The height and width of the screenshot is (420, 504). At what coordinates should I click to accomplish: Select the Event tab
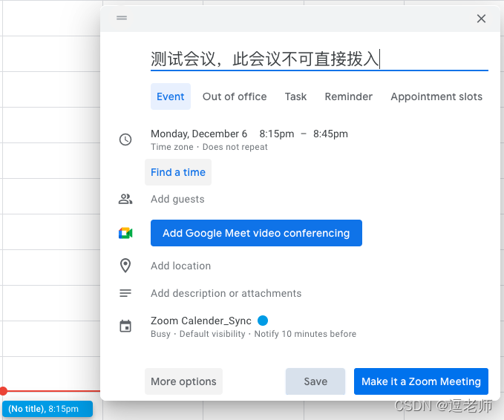tap(171, 96)
